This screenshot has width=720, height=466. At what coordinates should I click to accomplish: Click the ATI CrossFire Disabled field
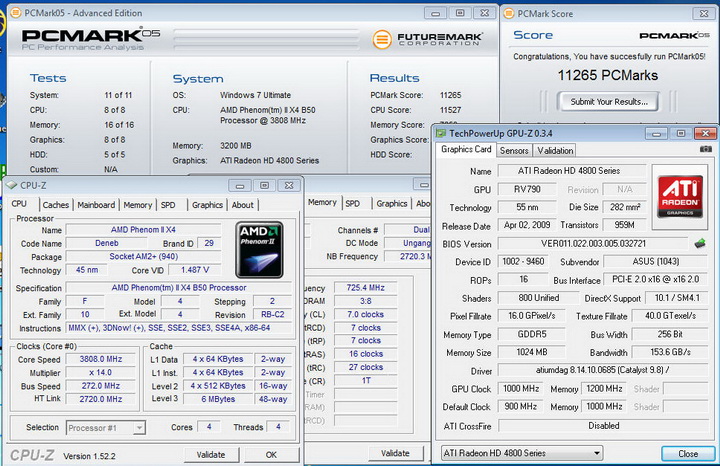(x=603, y=426)
